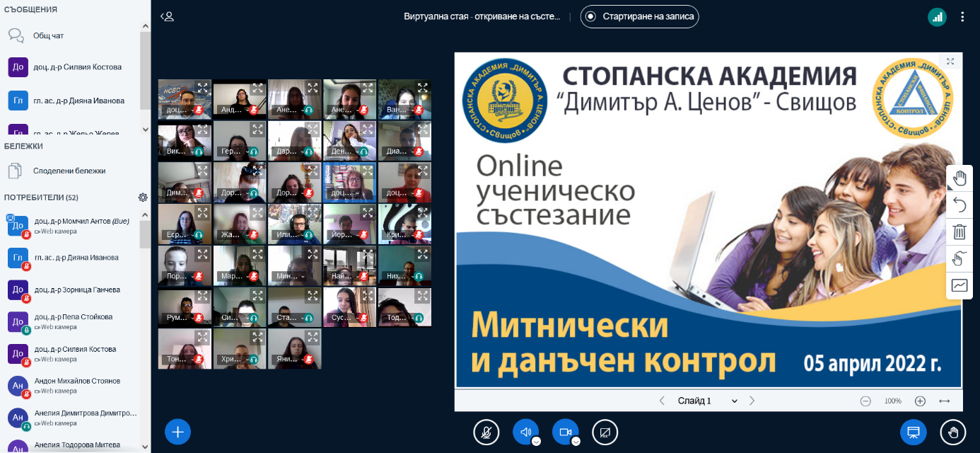Click the messages list scroll-down arrow
Image resolution: width=980 pixels, height=453 pixels.
coord(145,130)
